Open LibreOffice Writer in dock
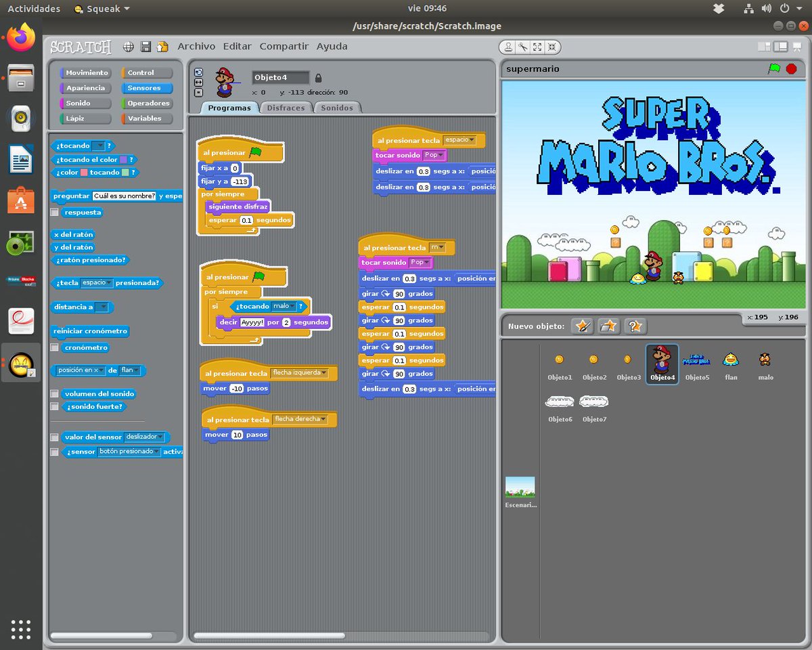Viewport: 812px width, 650px height. pyautogui.click(x=22, y=160)
